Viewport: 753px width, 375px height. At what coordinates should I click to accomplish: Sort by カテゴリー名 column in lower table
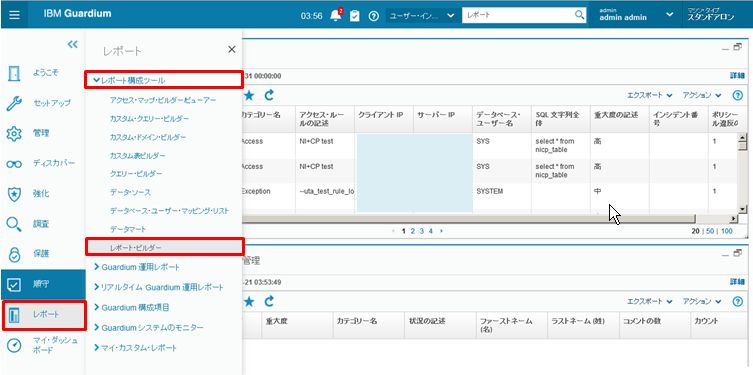pyautogui.click(x=356, y=321)
